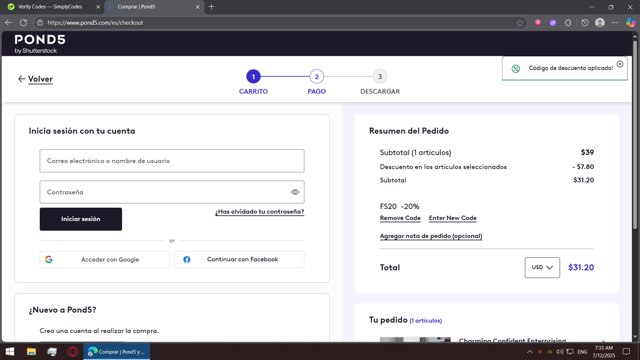Open the USD currency dropdown
The height and width of the screenshot is (360, 640).
pyautogui.click(x=542, y=267)
